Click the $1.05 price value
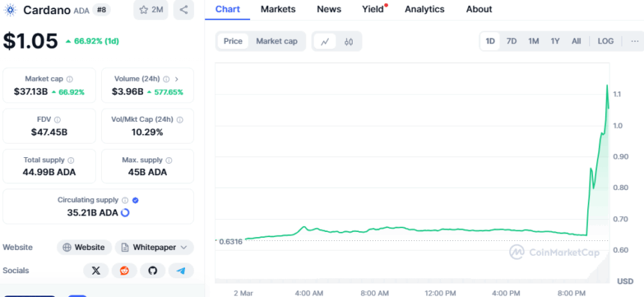The image size is (644, 297). click(x=31, y=41)
